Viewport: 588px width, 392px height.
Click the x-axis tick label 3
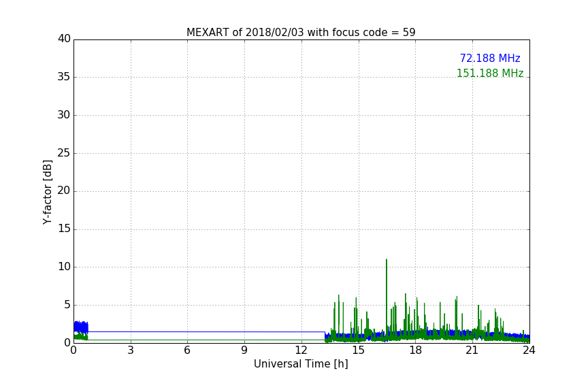(131, 350)
